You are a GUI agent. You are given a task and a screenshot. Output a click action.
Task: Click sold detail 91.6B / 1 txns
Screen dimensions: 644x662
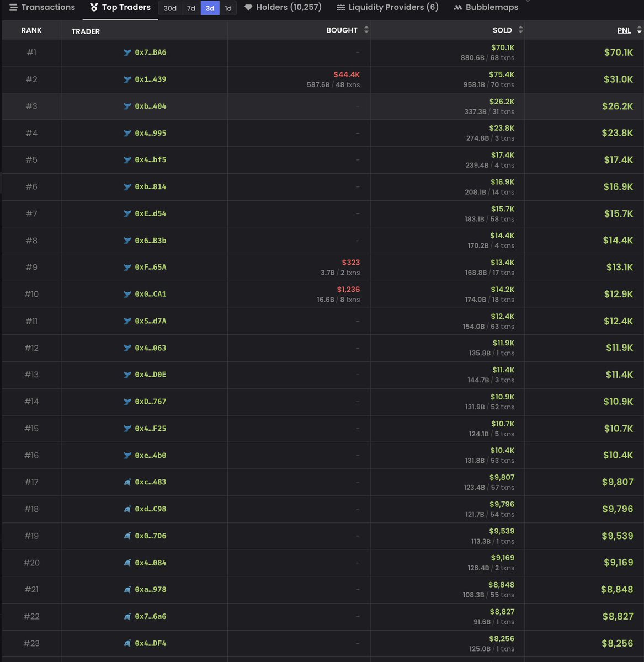[x=494, y=622]
